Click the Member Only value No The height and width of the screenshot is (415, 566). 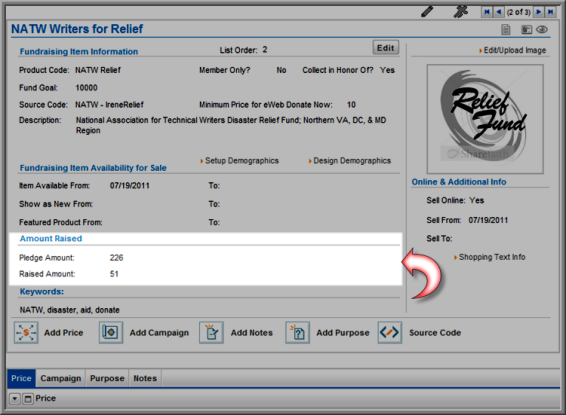(x=281, y=70)
